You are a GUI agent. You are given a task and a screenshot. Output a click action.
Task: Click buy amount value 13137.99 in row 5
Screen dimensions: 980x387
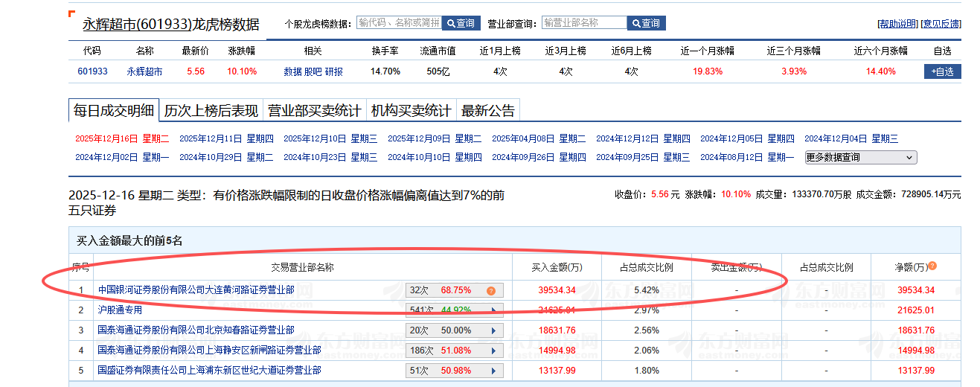(557, 371)
